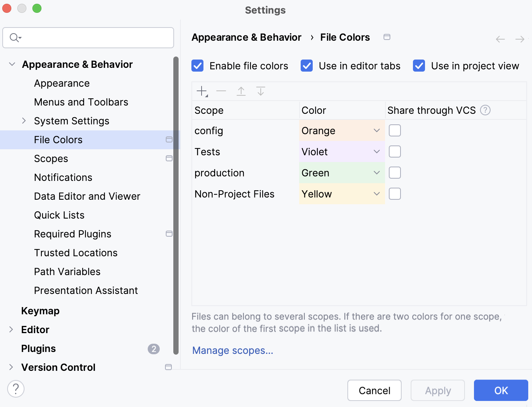This screenshot has width=532, height=407.
Task: Click the project-level icon beside File Colors heading
Action: pos(387,37)
